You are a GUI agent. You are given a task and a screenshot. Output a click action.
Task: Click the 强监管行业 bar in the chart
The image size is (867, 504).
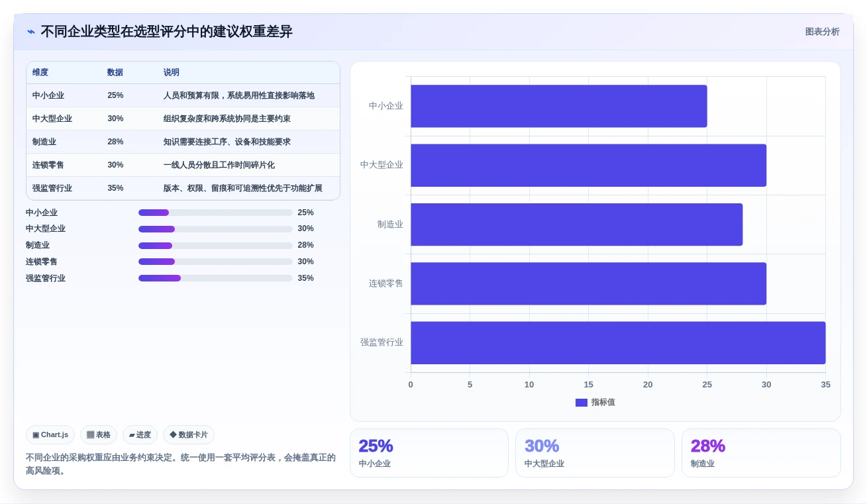click(618, 342)
